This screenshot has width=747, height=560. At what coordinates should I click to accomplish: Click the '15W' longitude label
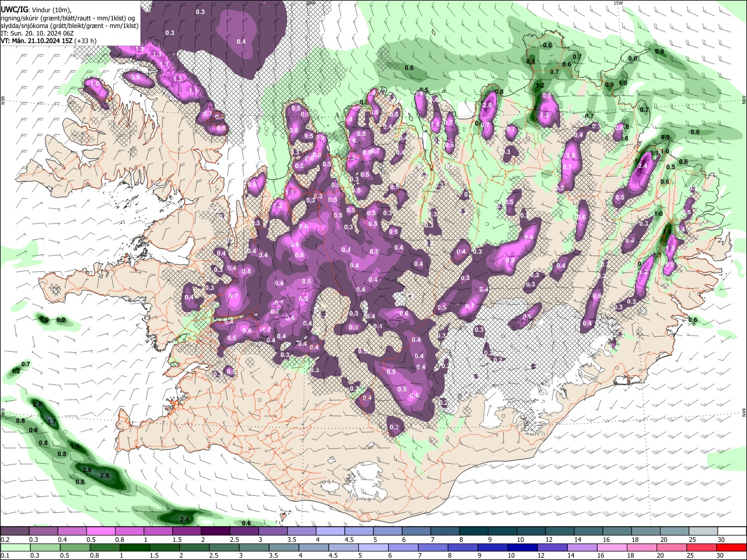pyautogui.click(x=619, y=3)
